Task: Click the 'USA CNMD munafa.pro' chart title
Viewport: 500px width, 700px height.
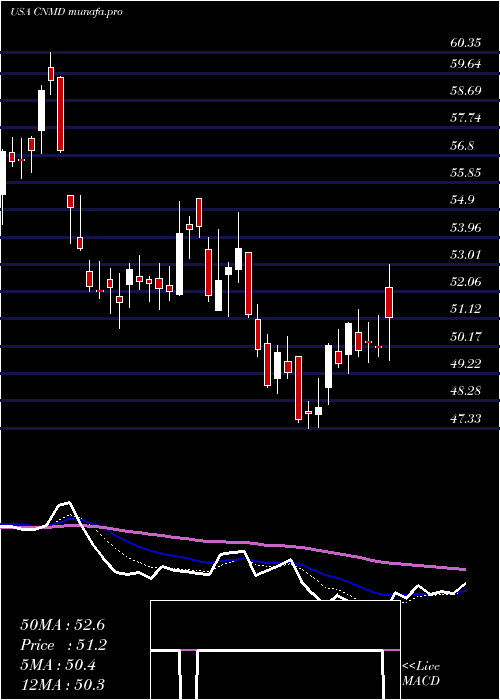Action: pos(66,12)
